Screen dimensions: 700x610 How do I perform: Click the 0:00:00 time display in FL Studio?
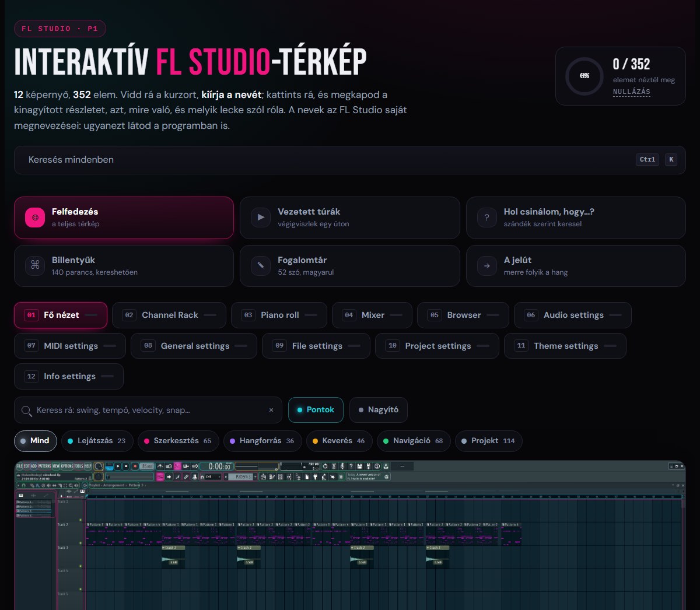coord(216,466)
